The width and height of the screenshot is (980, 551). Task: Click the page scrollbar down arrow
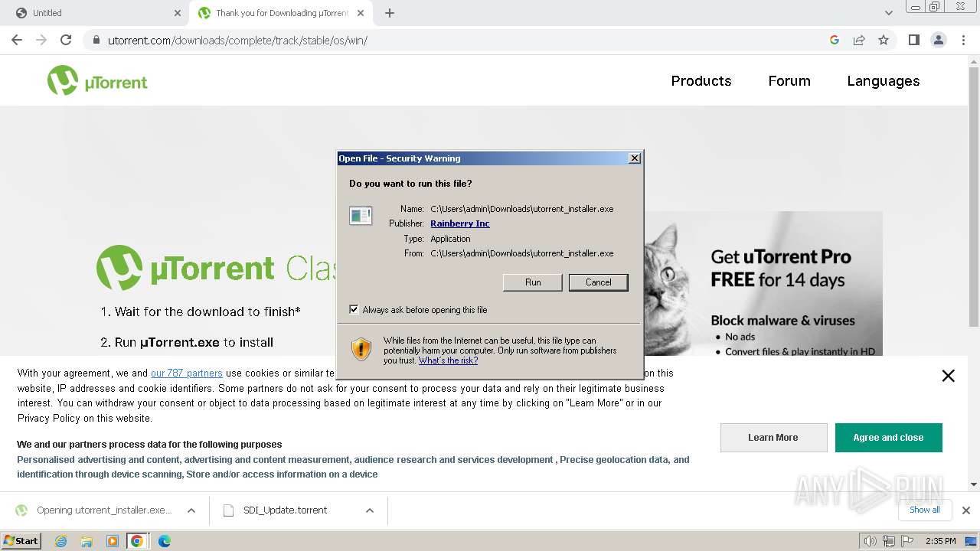pyautogui.click(x=974, y=484)
